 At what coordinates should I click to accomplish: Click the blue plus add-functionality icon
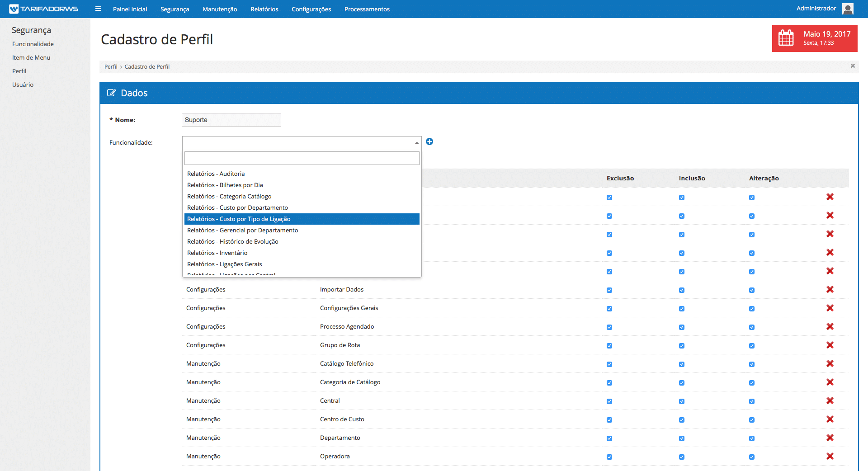coord(429,142)
